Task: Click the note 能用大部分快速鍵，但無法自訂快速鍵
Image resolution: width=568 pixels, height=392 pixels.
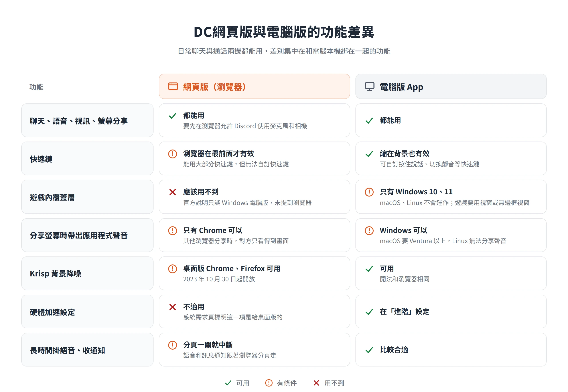Action: click(236, 164)
